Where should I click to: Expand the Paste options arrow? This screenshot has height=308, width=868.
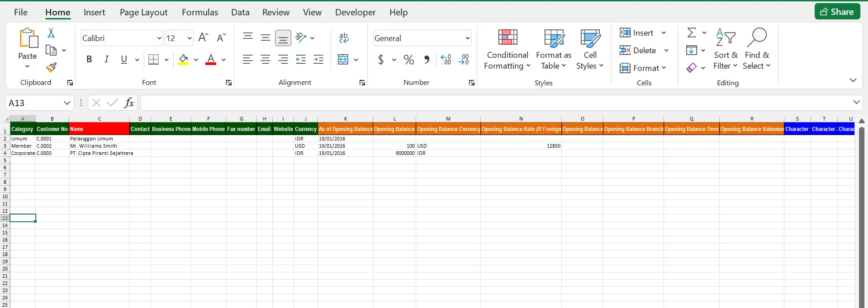pos(27,66)
